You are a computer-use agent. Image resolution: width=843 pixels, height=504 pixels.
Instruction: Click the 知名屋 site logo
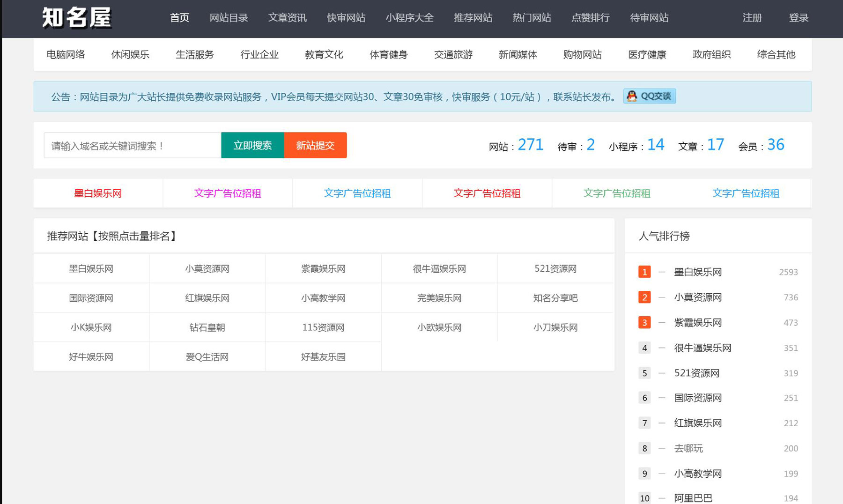(x=76, y=18)
